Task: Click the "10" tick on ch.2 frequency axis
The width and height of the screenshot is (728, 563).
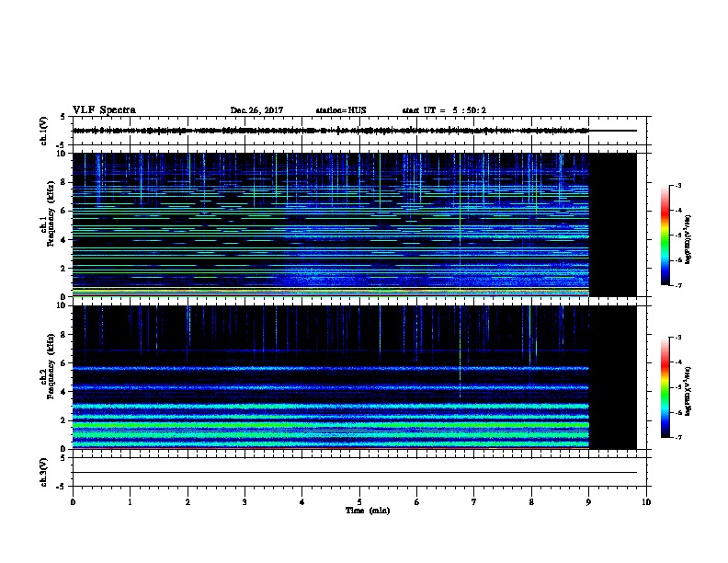Action: (x=63, y=305)
